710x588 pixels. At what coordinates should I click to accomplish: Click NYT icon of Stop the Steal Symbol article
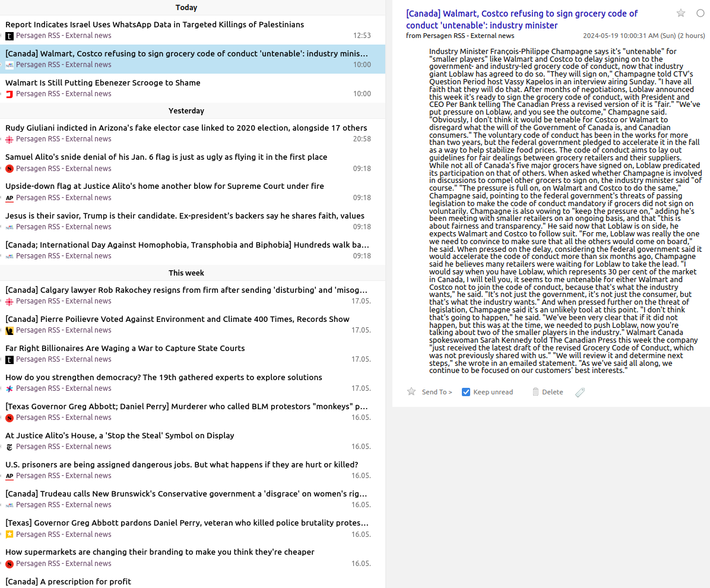tap(9, 447)
